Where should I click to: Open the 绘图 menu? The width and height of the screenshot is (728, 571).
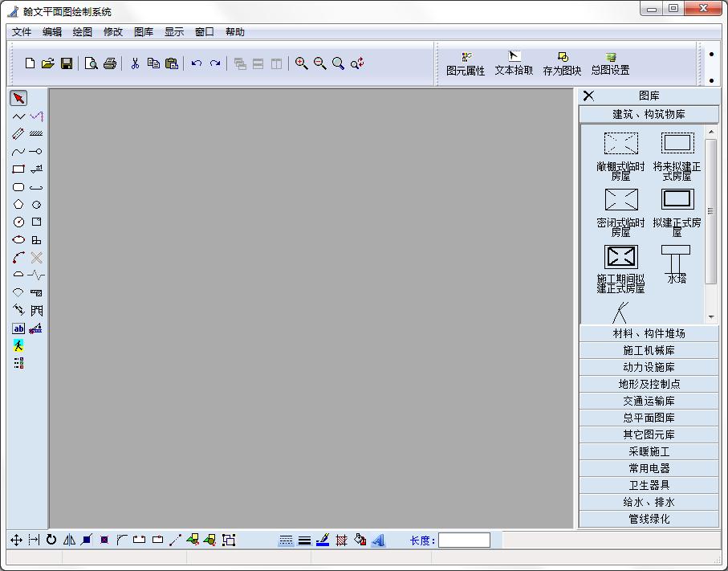83,32
